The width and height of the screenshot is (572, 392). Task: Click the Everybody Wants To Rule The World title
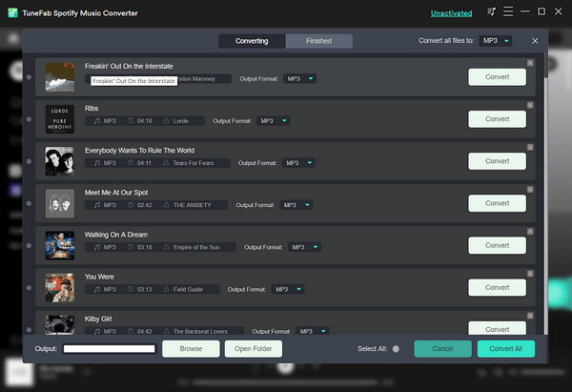pyautogui.click(x=139, y=151)
